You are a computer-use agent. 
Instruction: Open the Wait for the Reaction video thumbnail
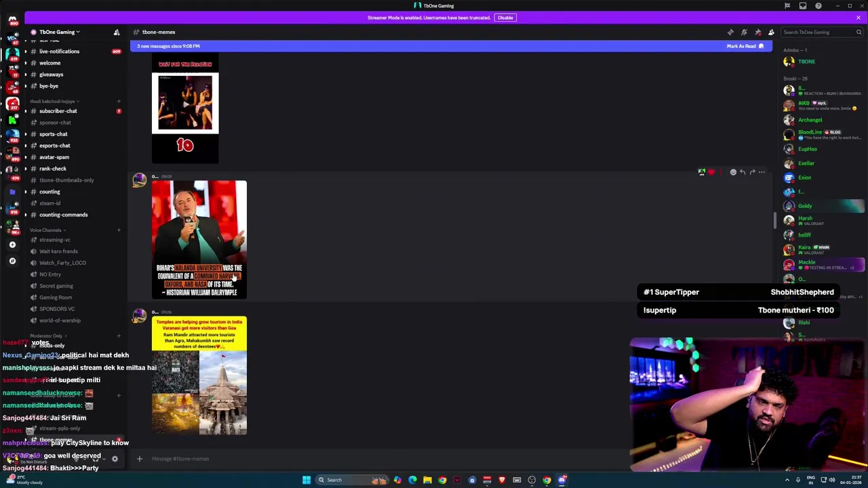(x=185, y=108)
